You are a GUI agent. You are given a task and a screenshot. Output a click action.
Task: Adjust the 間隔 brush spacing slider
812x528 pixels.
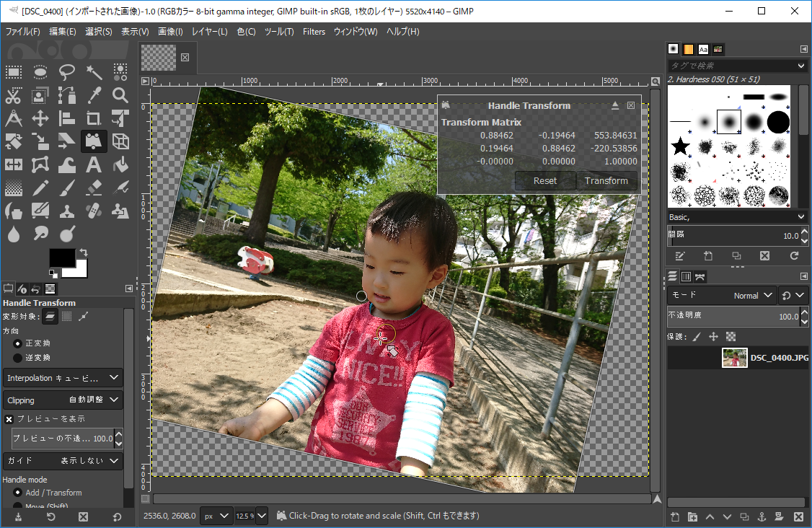click(734, 235)
